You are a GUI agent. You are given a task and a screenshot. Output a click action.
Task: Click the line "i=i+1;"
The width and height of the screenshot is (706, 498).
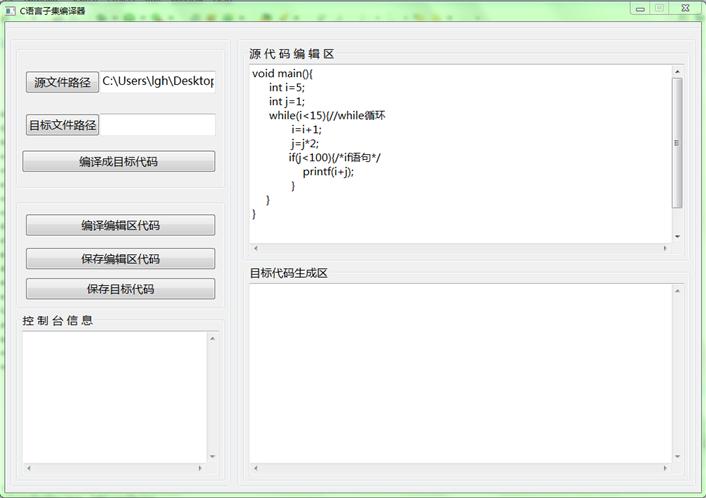306,129
